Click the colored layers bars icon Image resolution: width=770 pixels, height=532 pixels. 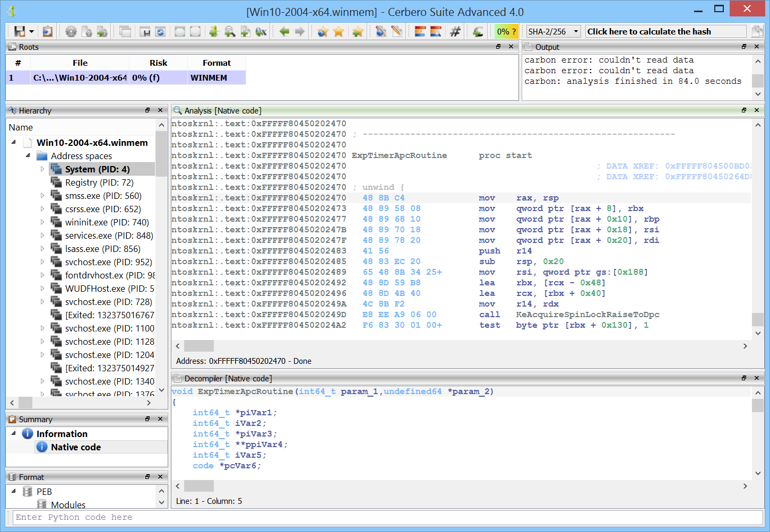(x=420, y=32)
